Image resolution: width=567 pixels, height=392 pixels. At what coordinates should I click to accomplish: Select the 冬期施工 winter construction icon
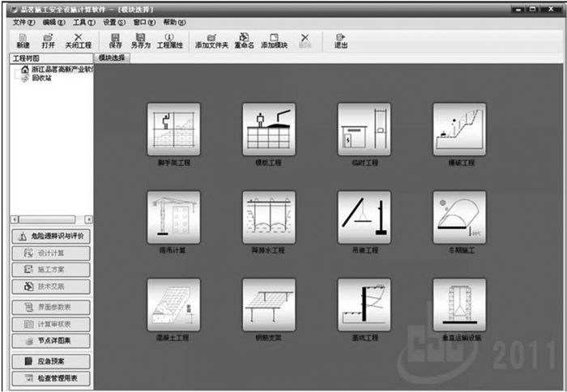tap(459, 217)
